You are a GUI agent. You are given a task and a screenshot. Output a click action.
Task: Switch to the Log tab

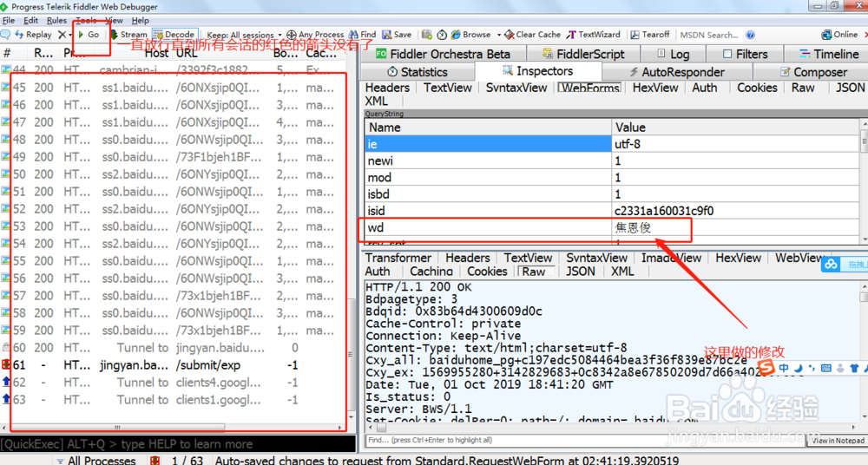pos(673,55)
